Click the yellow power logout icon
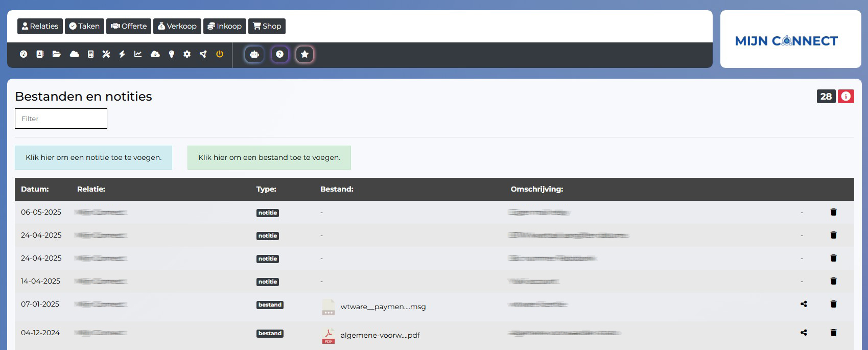The image size is (868, 350). point(220,54)
